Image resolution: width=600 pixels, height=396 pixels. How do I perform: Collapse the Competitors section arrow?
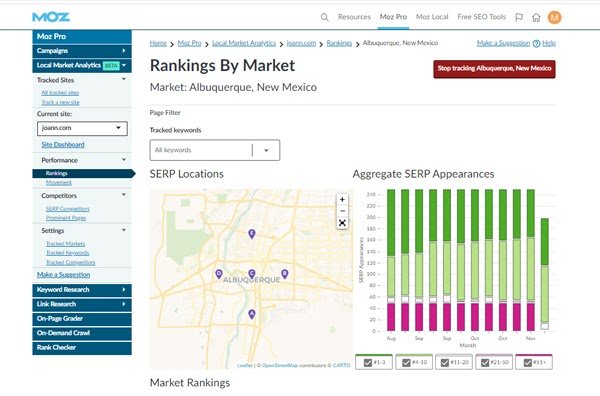[x=124, y=195]
